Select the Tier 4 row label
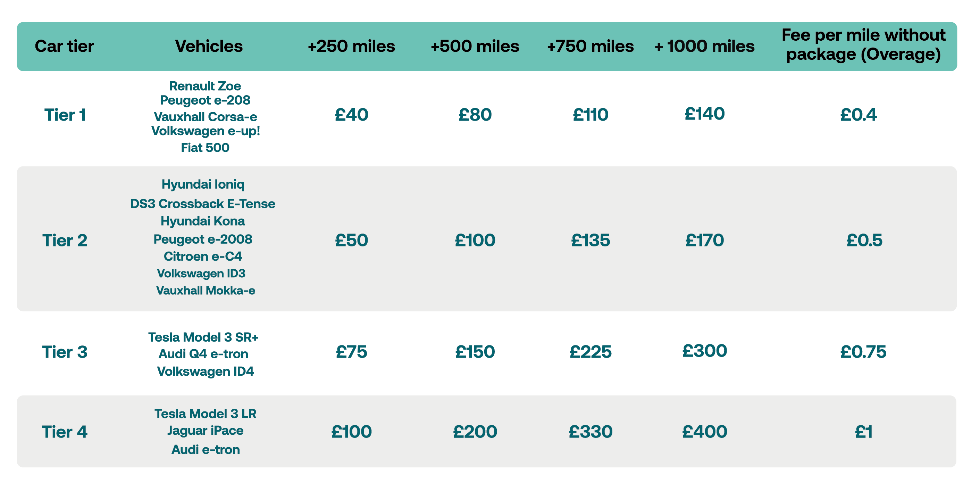Image resolution: width=980 pixels, height=490 pixels. tap(65, 432)
